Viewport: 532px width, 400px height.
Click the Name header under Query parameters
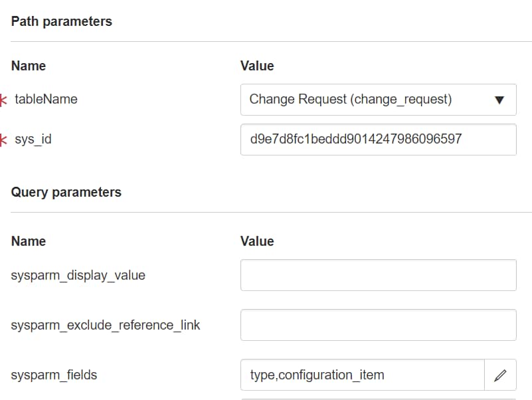tap(29, 241)
